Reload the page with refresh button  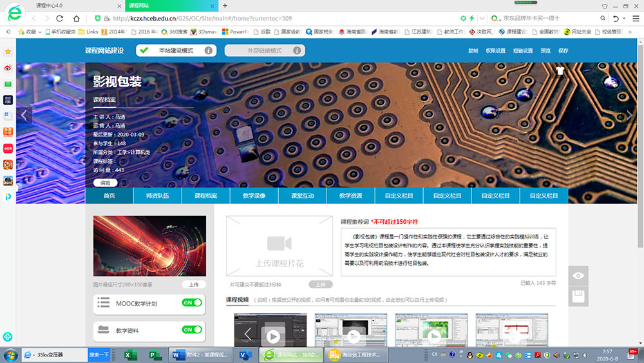tap(60, 19)
